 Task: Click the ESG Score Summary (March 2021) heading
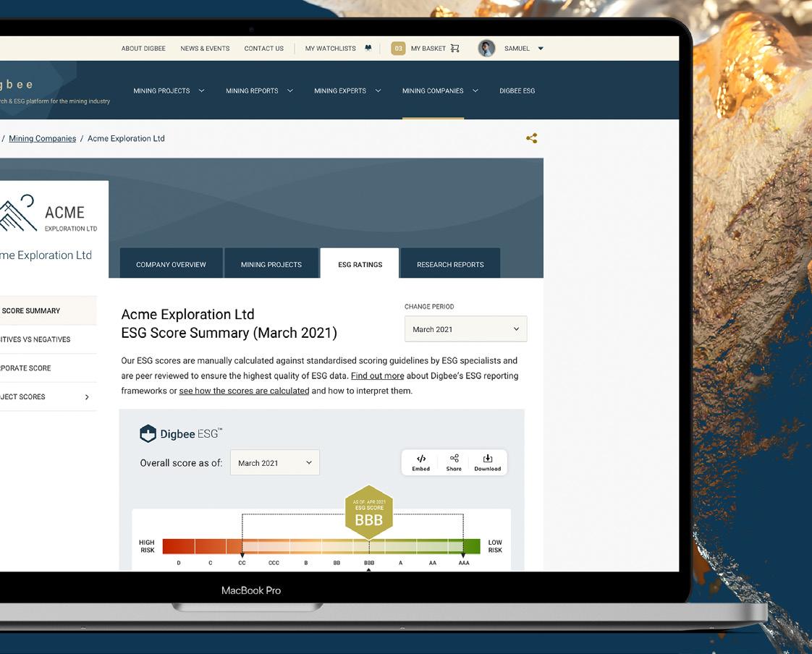coord(229,333)
